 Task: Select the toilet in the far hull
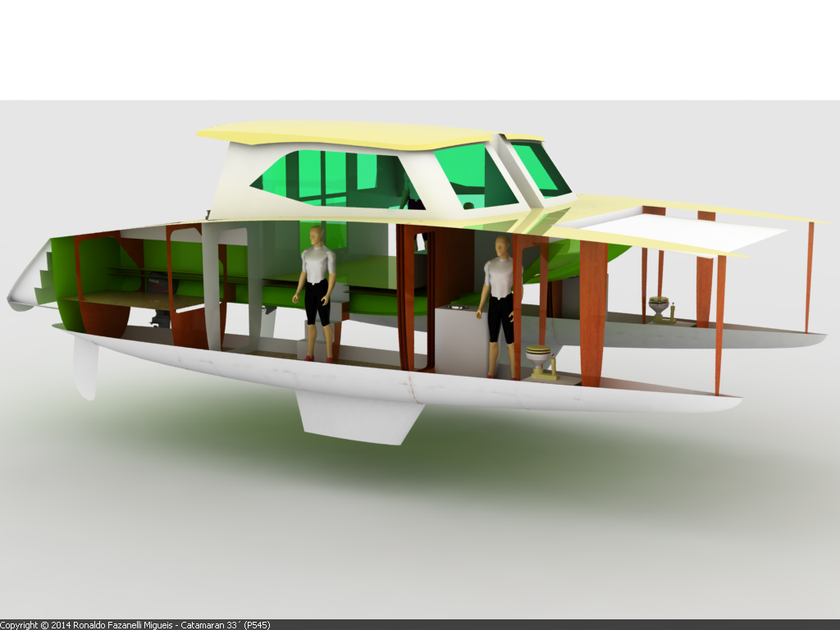(x=658, y=308)
